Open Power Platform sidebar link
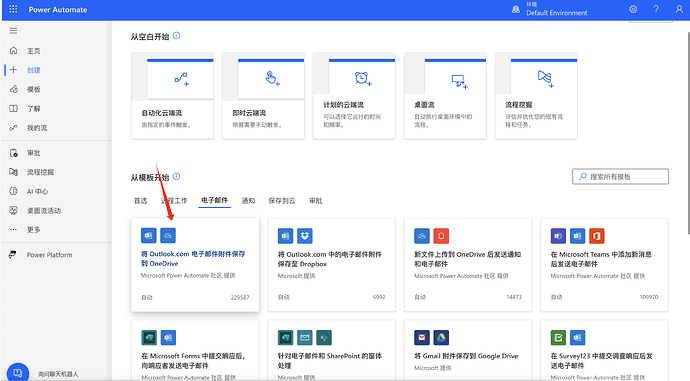Screen dimensions: 690x381 pyautogui.click(x=49, y=255)
